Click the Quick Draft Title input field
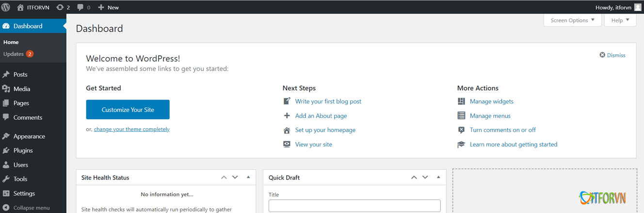Screen dimensions: 644x213 coord(354,206)
